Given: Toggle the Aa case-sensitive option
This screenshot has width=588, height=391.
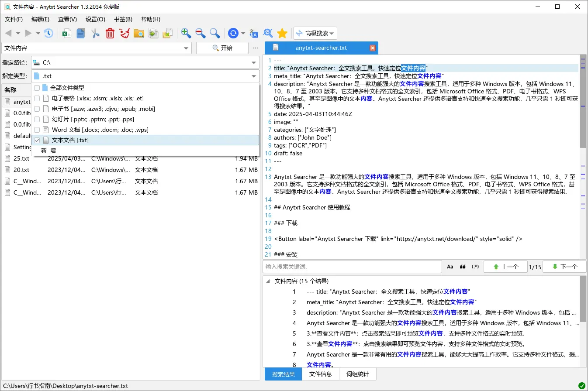Looking at the screenshot, I should tap(450, 267).
